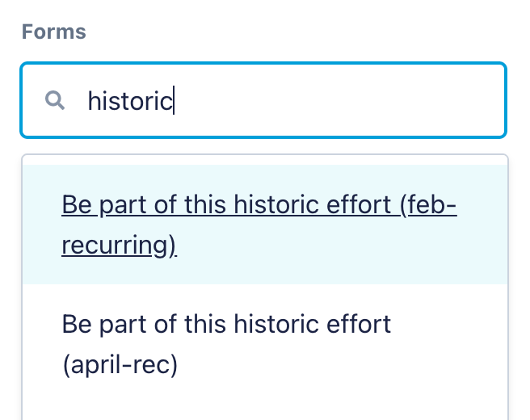
Task: Click the 'Be part of this historic effort' underlined link
Action: (x=226, y=205)
